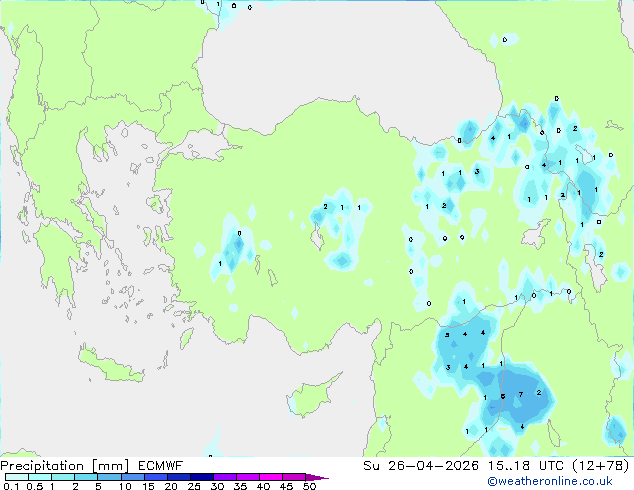Select the 2–5 mm legend color swatch

86,477
